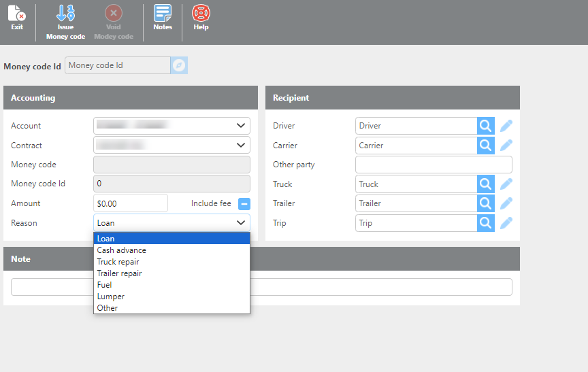Viewport: 588px width, 372px height.
Task: Select Fuel from the reason options
Action: 105,285
